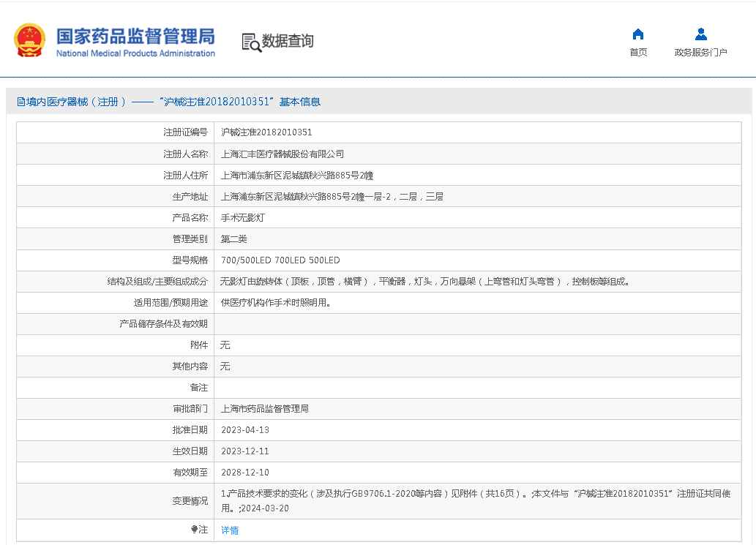This screenshot has width=756, height=545.
Task: Open the 政务服务门户 menu label
Action: pos(700,53)
